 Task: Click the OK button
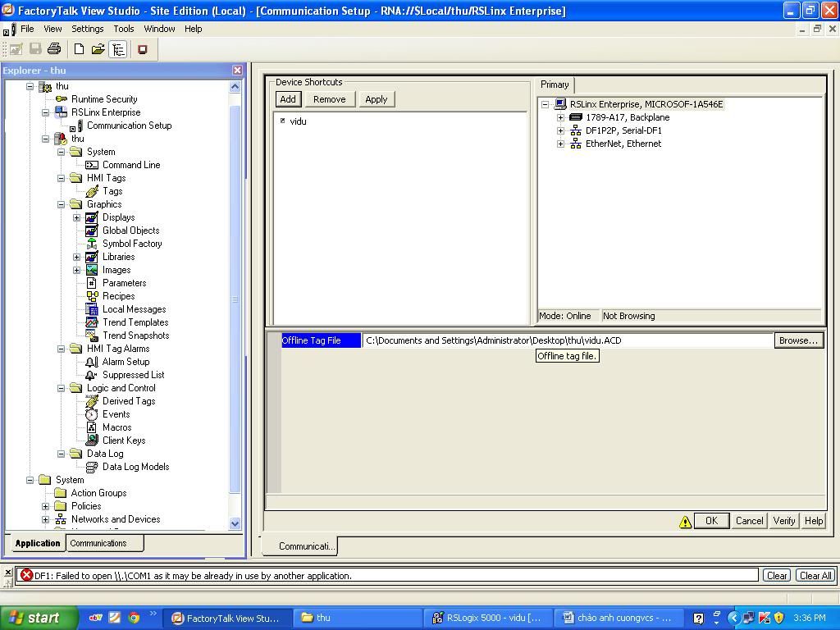(711, 521)
